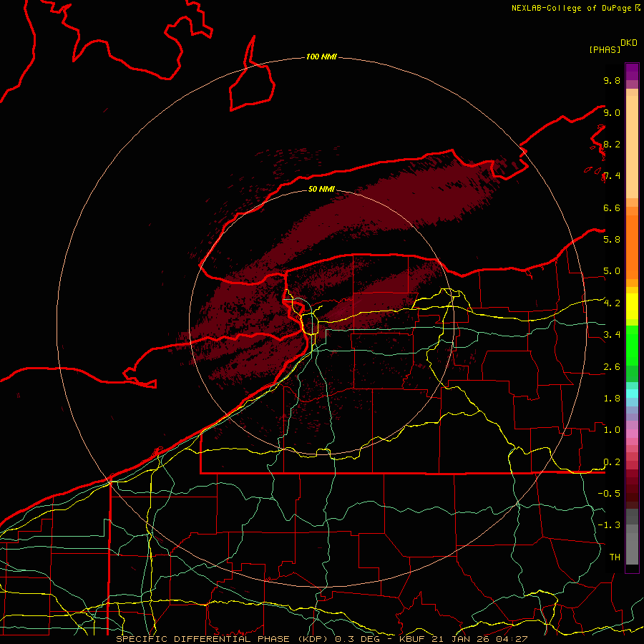
Task: Click the (KDP) product abbreviation in caption
Action: click(x=314, y=639)
